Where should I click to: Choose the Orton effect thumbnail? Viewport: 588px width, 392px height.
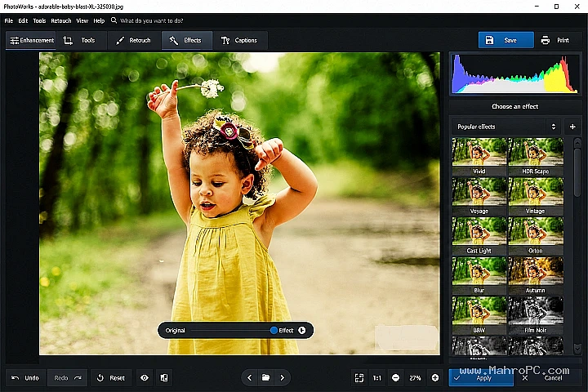tap(536, 236)
